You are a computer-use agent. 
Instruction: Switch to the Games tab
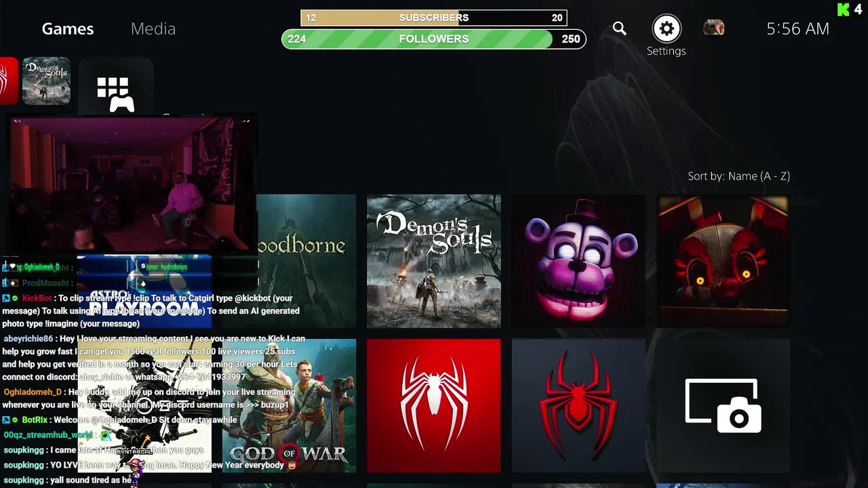(x=68, y=28)
